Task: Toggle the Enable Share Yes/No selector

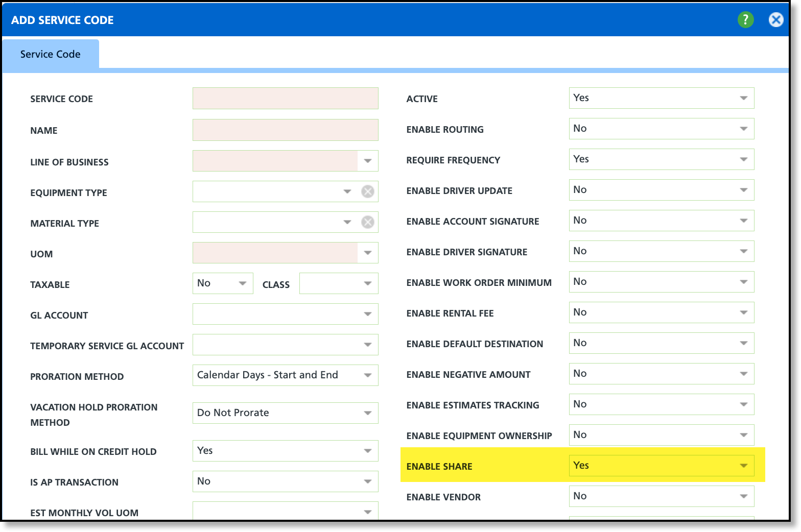Action: pos(662,466)
